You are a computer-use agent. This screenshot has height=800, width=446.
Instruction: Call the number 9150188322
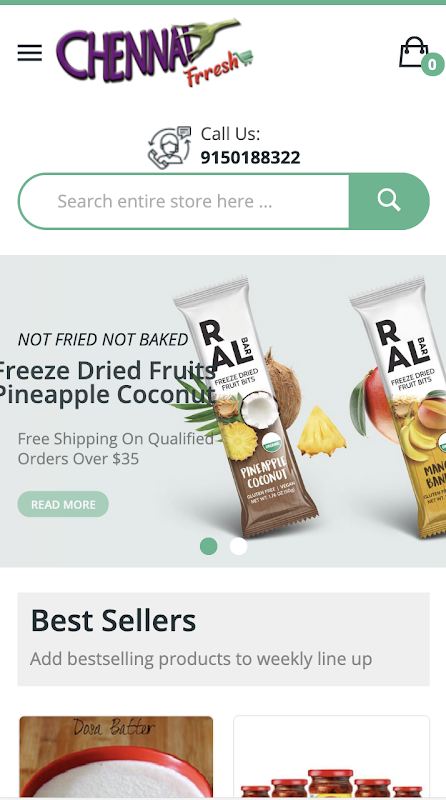click(x=250, y=157)
